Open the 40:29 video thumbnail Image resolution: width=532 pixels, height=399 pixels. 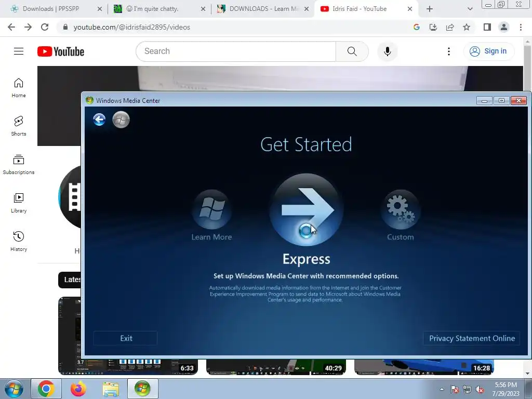click(x=276, y=367)
